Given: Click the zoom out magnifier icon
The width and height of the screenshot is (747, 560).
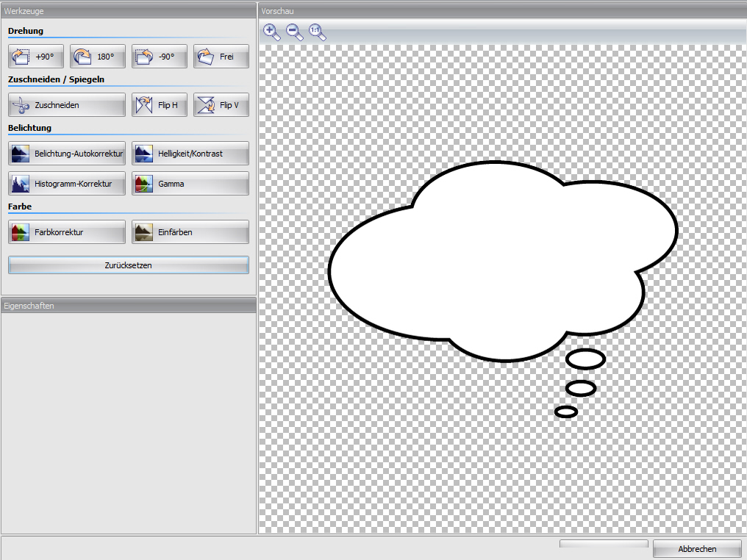Looking at the screenshot, I should [294, 32].
